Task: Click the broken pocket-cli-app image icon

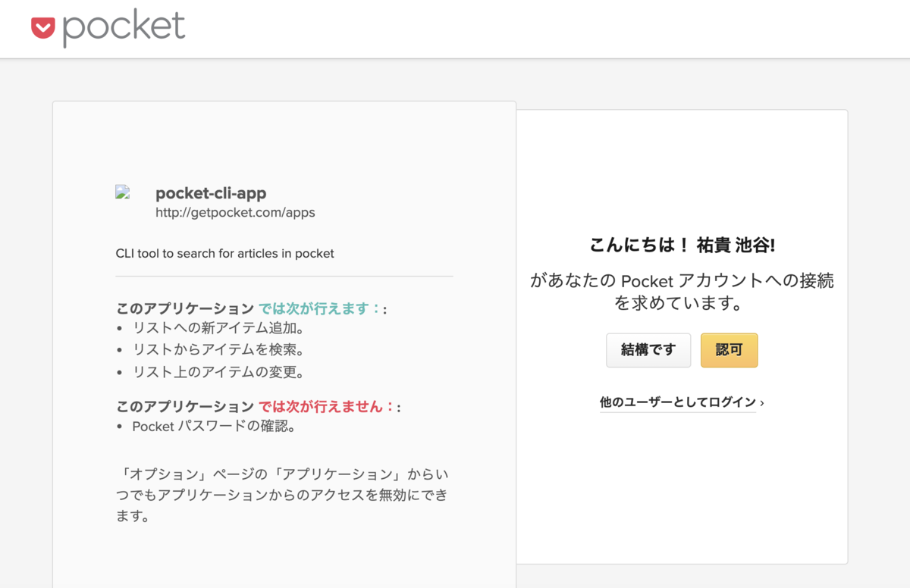Action: (123, 192)
